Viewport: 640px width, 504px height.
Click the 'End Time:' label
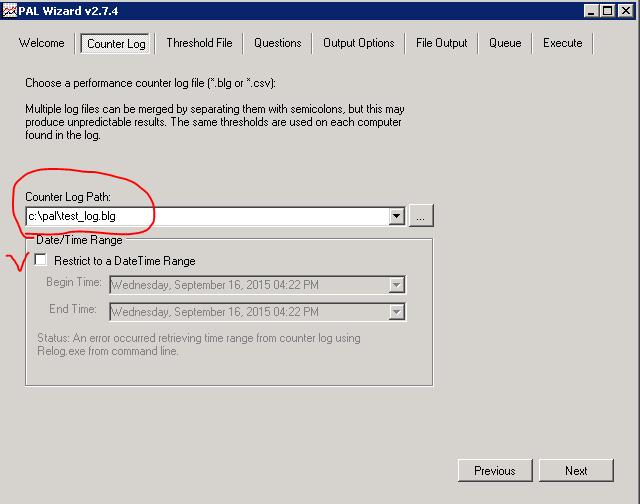pyautogui.click(x=73, y=309)
